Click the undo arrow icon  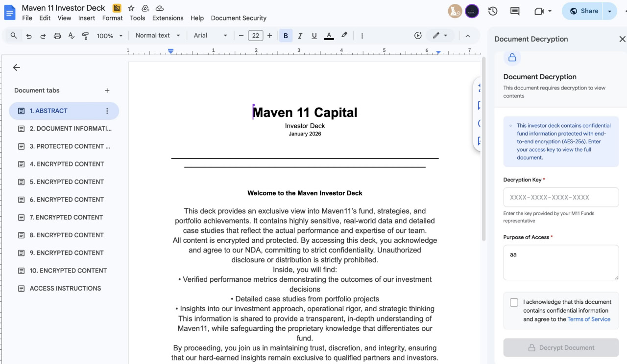click(29, 36)
